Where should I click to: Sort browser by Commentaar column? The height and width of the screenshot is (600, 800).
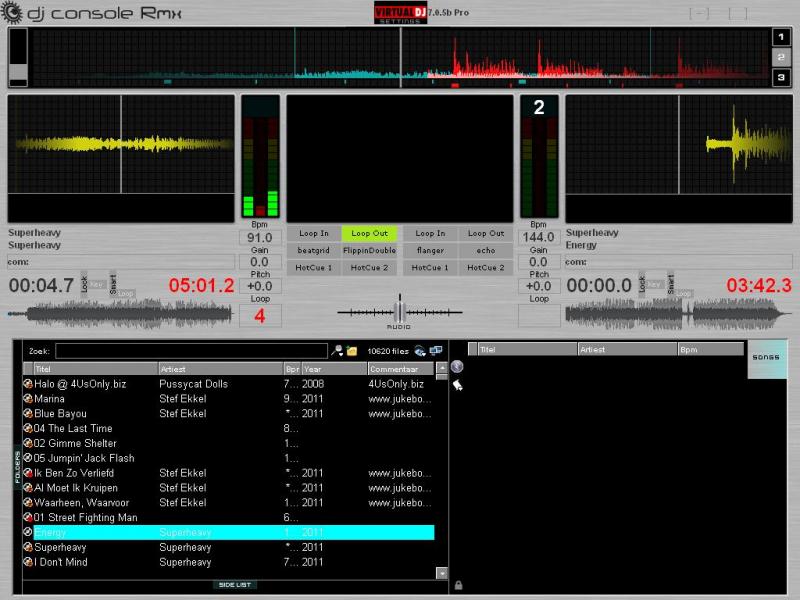point(401,369)
